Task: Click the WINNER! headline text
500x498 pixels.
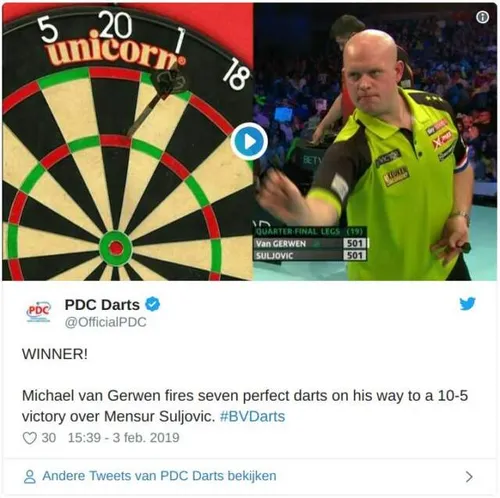Action: tap(55, 354)
